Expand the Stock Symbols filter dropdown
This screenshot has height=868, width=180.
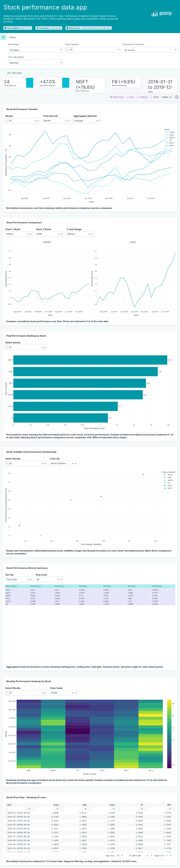click(118, 50)
